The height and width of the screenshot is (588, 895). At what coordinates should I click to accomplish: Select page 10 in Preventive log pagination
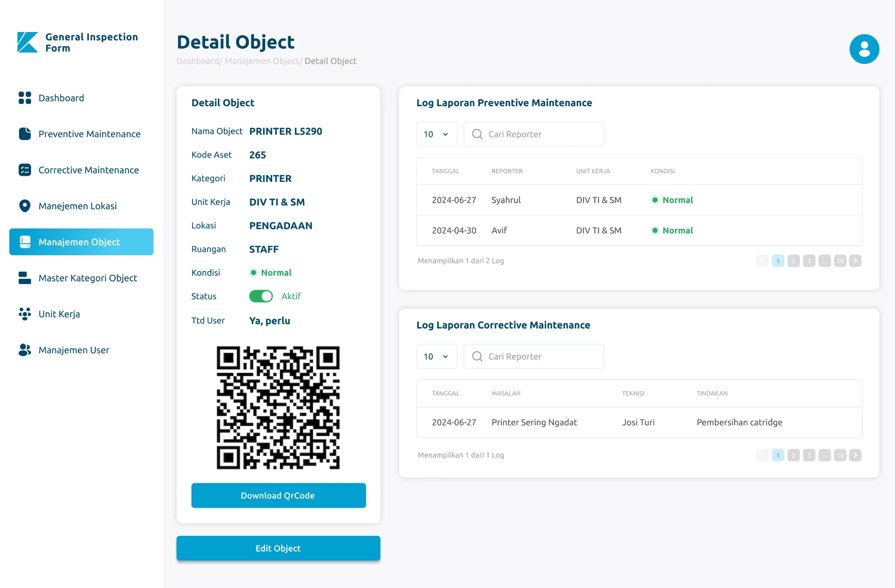[840, 261]
